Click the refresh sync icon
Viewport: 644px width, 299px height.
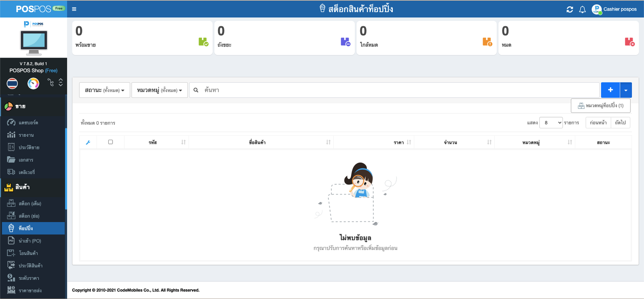(570, 9)
